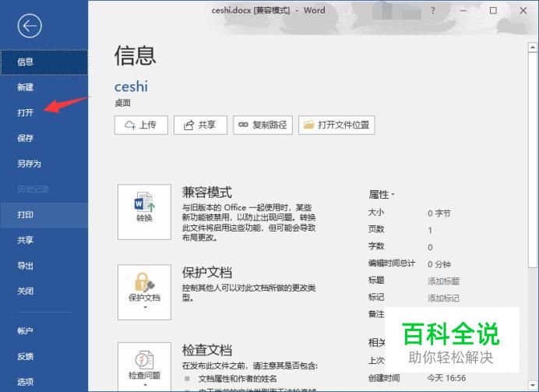Click the 0 分钟 editing time value
This screenshot has height=392, width=539.
tap(439, 264)
